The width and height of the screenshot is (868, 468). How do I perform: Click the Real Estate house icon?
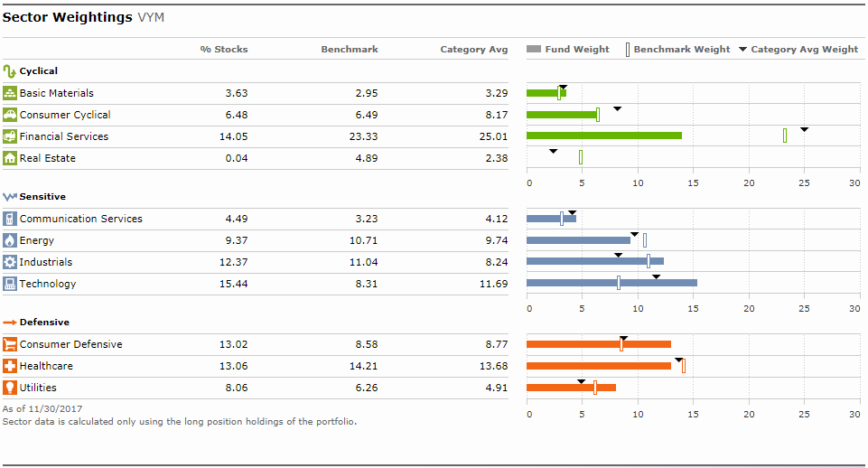tap(10, 158)
